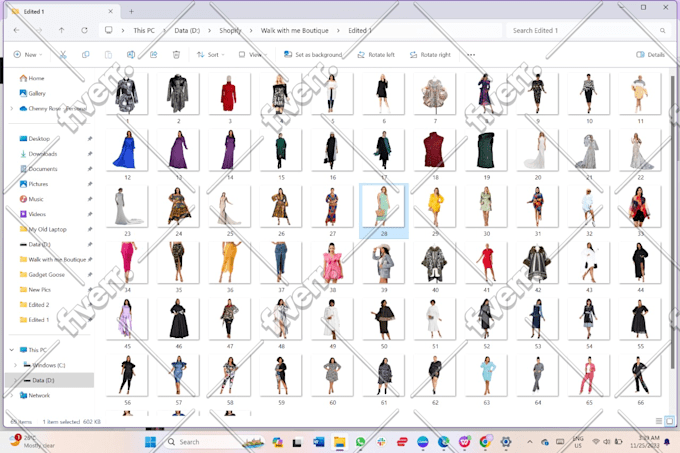Click the taskbar Search box

click(214, 442)
